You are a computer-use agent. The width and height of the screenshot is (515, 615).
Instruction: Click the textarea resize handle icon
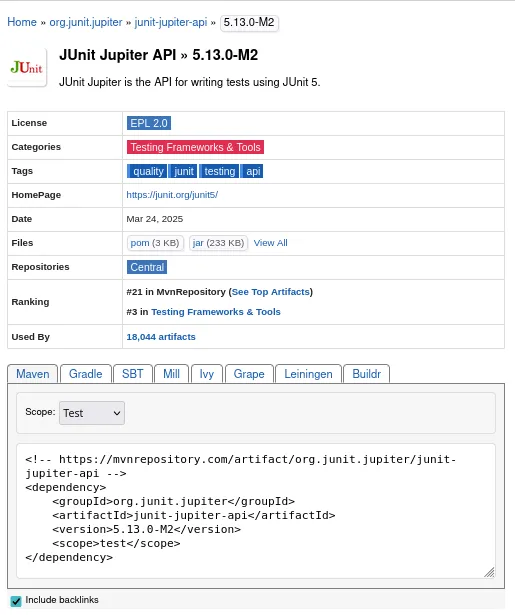pyautogui.click(x=489, y=572)
